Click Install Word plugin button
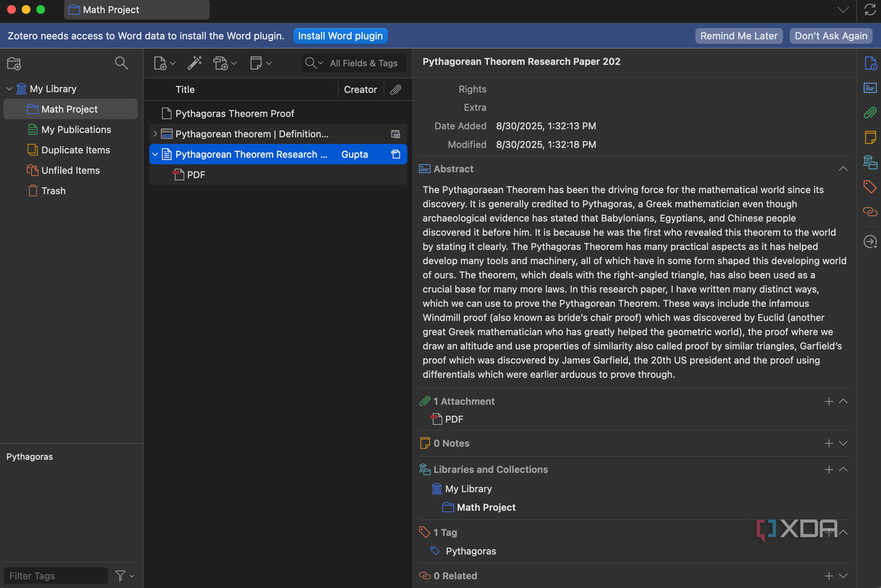 coord(340,36)
